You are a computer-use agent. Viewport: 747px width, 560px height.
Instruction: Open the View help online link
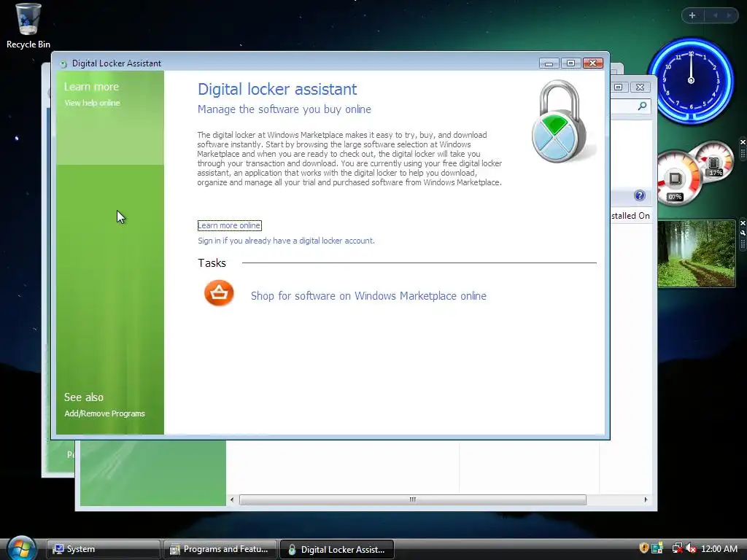[x=92, y=103]
